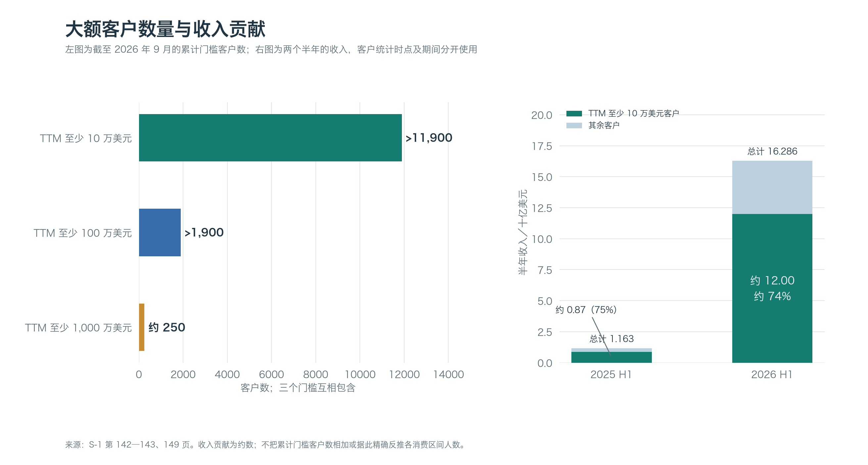Click the light blue legend swatch for 其余客户
The width and height of the screenshot is (868, 465).
[x=574, y=126]
